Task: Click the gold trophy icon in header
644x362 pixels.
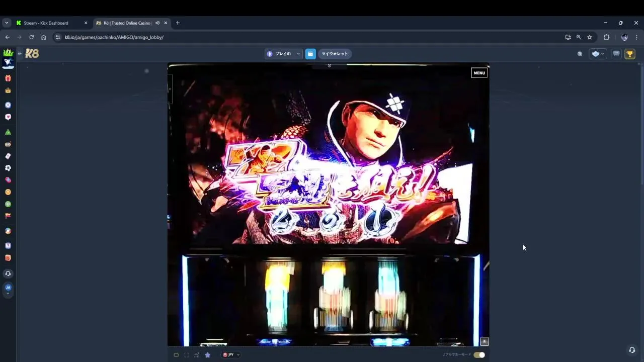Action: 630,54
